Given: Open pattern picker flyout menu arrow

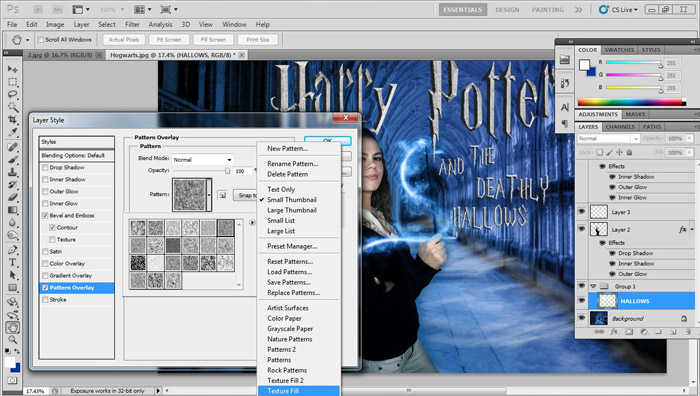Looking at the screenshot, I should [x=252, y=222].
